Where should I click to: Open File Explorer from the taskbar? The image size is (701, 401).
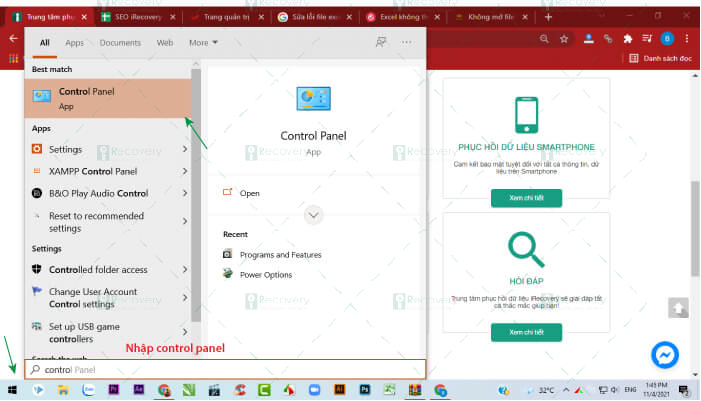pyautogui.click(x=63, y=390)
